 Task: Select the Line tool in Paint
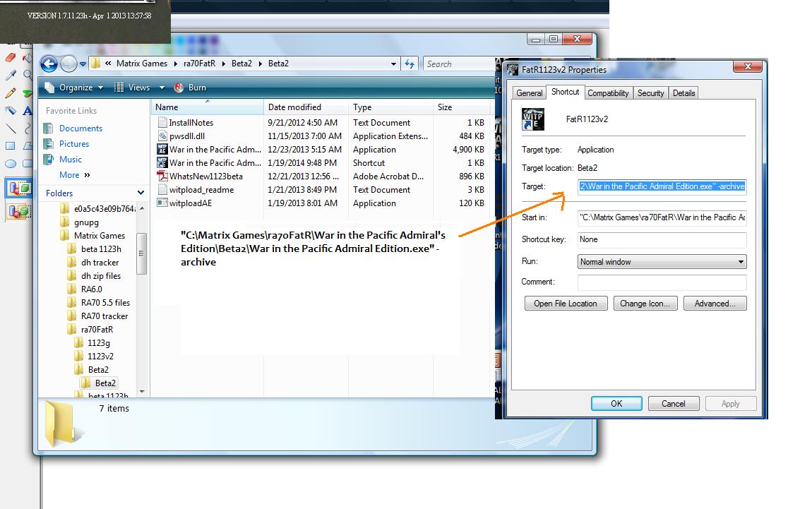(10, 128)
